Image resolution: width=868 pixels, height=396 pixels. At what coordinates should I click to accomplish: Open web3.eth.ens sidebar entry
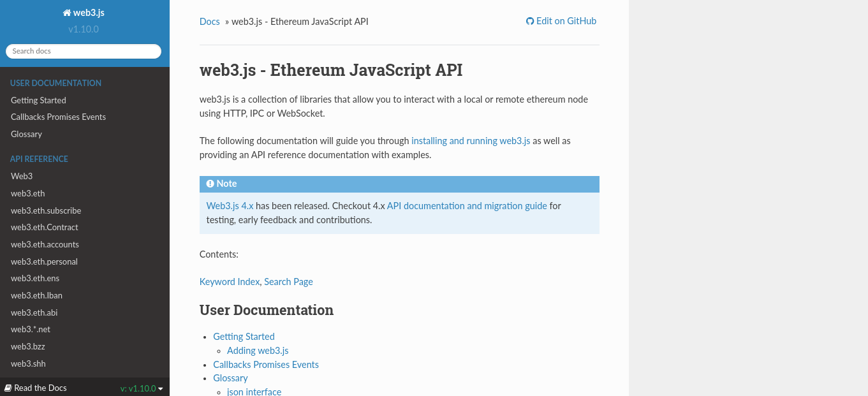click(x=35, y=278)
